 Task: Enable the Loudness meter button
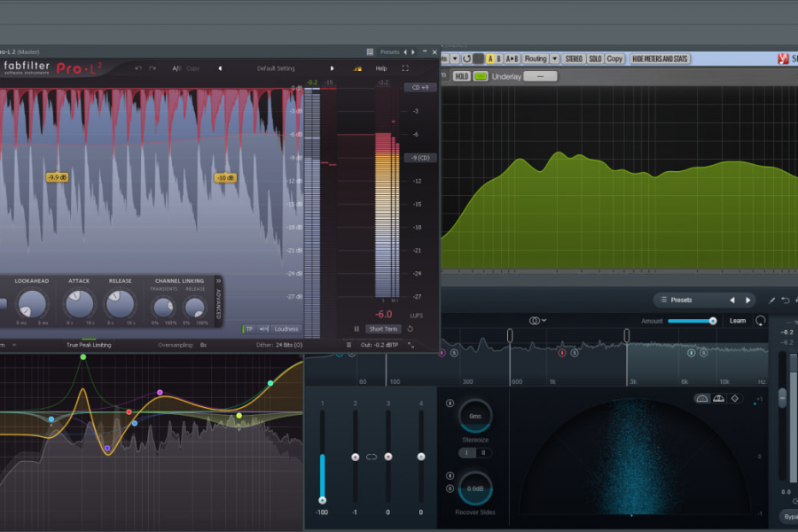[x=286, y=329]
